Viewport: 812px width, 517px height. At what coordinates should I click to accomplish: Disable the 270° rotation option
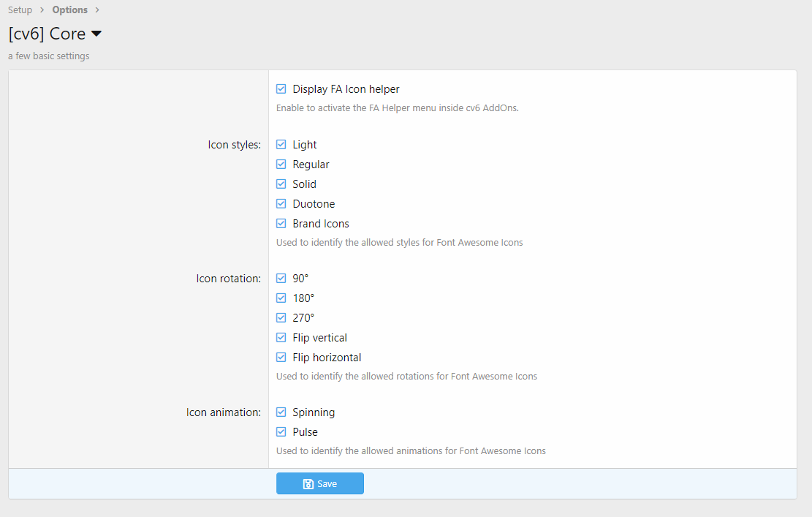(281, 318)
